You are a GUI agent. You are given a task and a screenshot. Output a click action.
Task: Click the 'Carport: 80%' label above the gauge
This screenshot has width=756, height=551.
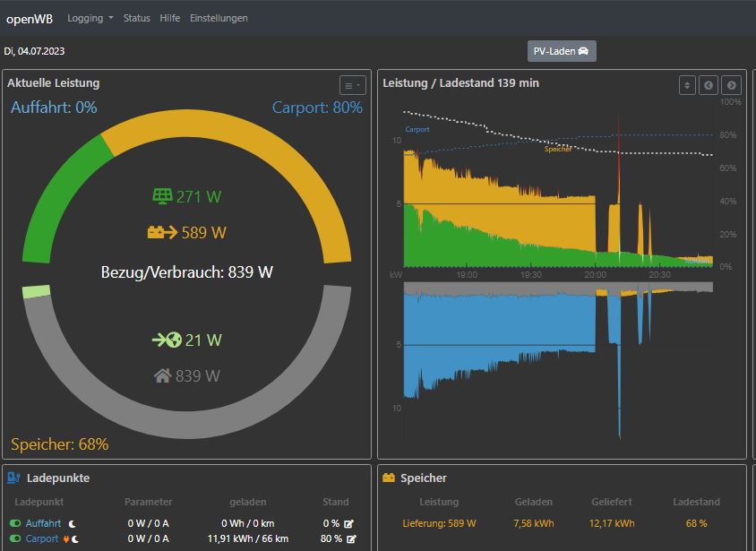[x=317, y=107]
